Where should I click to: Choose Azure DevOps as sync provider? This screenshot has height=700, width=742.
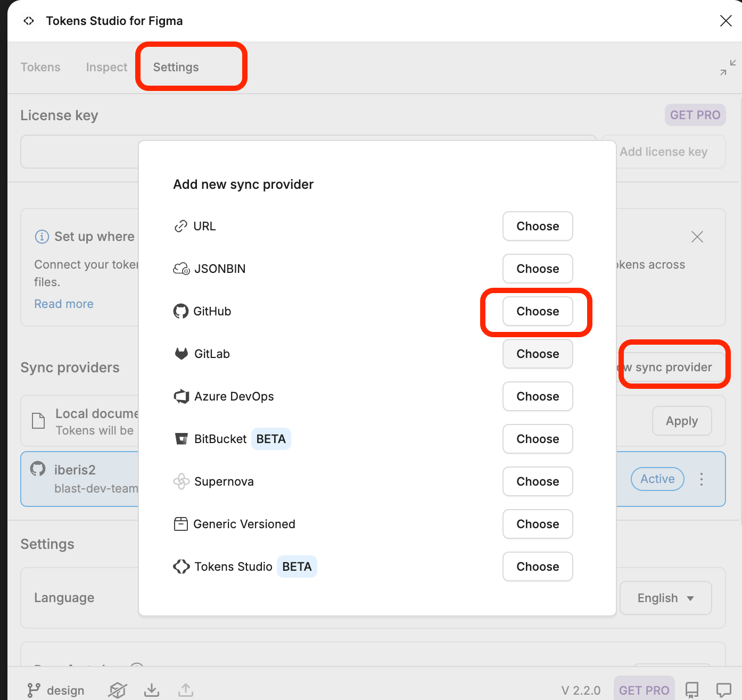(538, 396)
